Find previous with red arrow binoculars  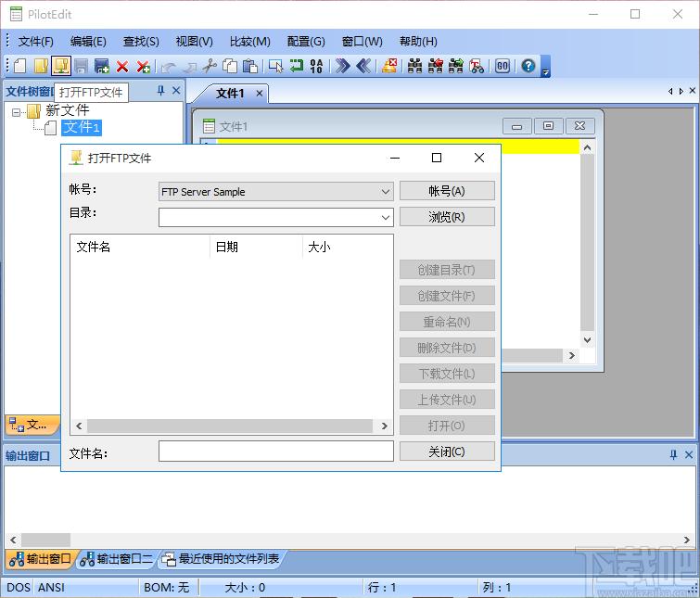pos(435,66)
